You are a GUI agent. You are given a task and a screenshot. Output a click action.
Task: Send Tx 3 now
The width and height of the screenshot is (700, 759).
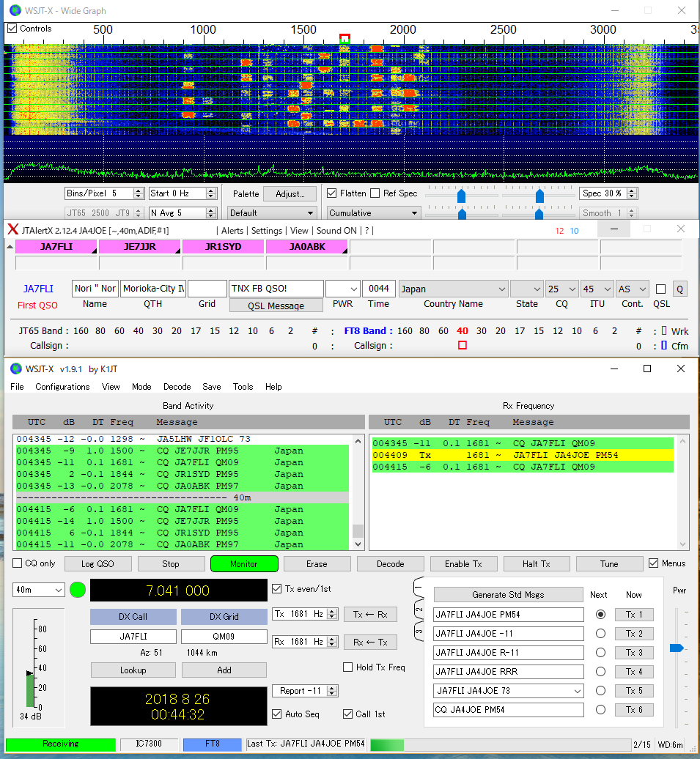coord(634,653)
